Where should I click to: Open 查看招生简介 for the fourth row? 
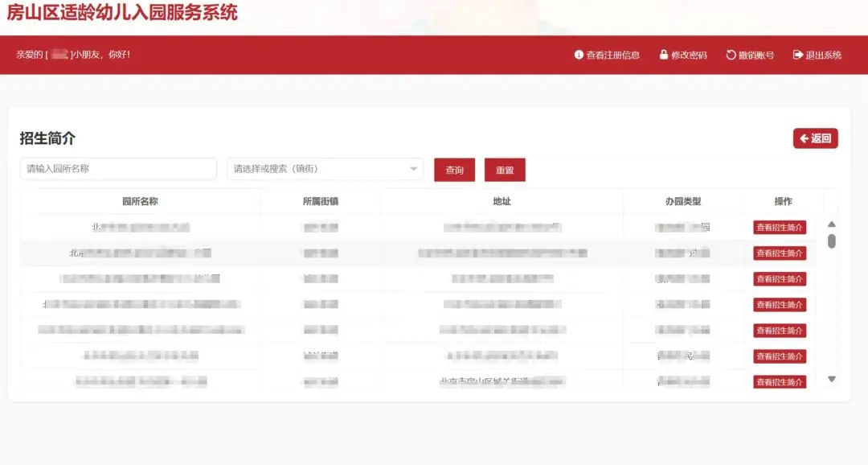point(779,305)
